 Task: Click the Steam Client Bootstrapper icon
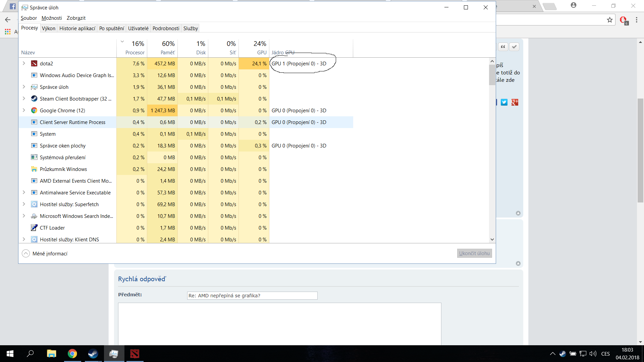tap(34, 99)
